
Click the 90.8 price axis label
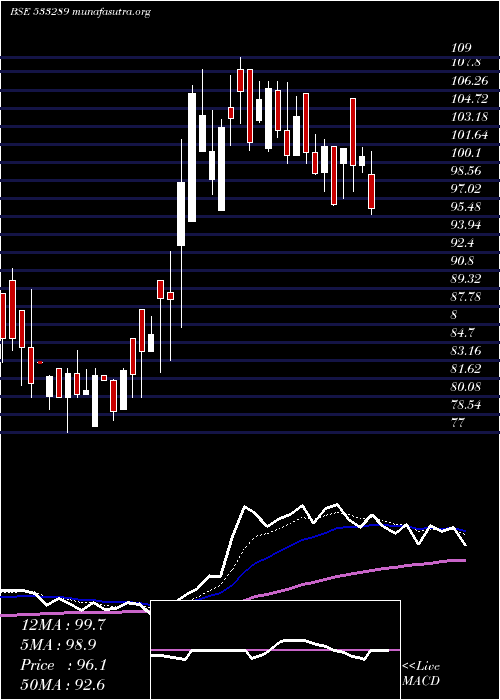coord(463,261)
